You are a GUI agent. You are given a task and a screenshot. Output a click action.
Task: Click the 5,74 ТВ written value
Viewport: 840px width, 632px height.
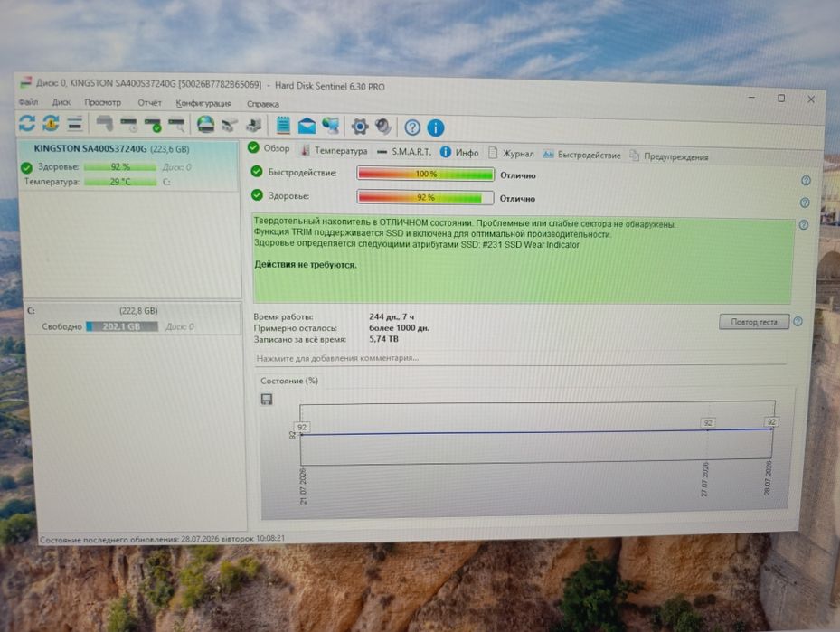point(383,339)
